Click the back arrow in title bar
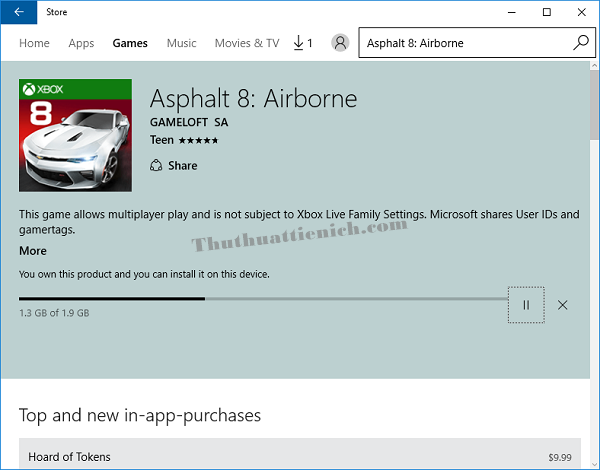 pos(19,12)
